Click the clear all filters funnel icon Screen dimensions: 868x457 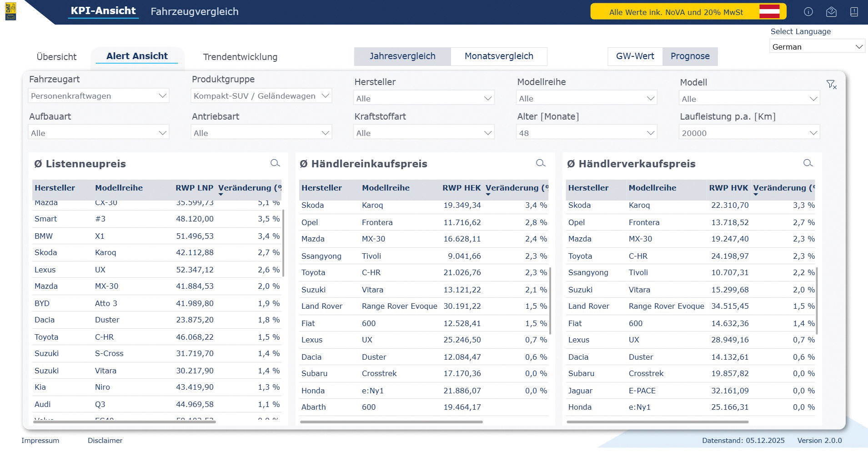click(831, 85)
